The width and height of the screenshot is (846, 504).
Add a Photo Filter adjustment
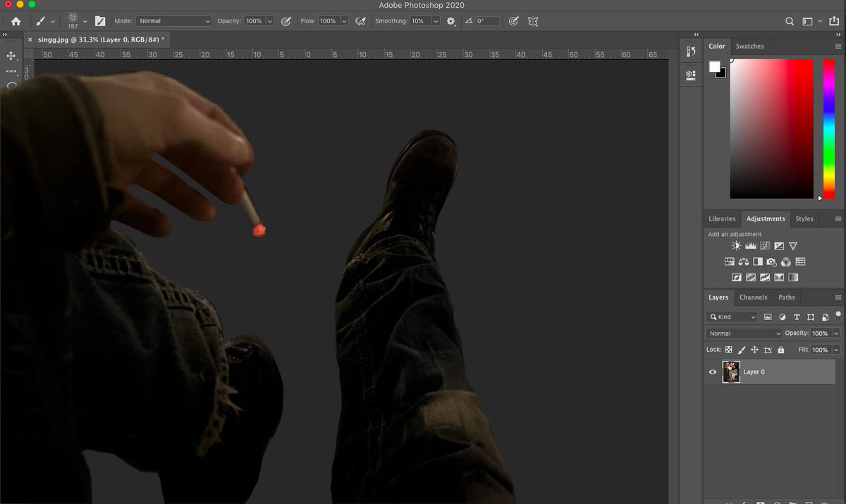(x=771, y=262)
